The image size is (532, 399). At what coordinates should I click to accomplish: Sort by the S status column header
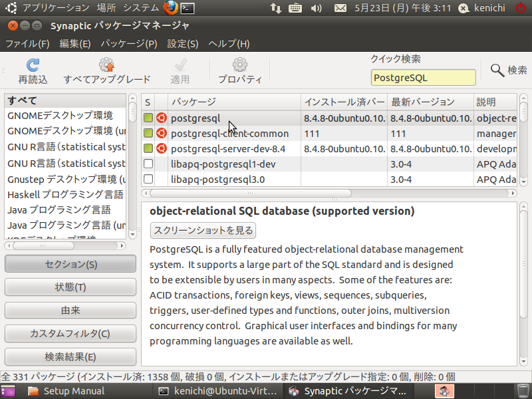click(x=148, y=102)
